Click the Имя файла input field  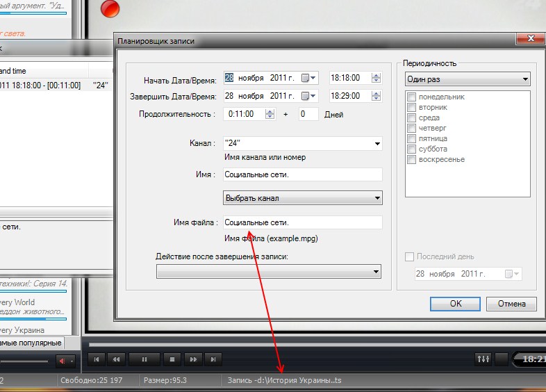pos(302,222)
